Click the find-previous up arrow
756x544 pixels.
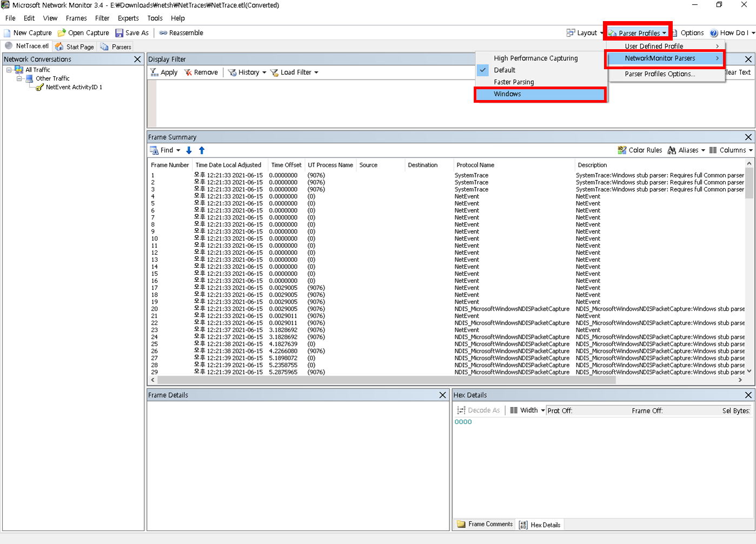(x=202, y=150)
